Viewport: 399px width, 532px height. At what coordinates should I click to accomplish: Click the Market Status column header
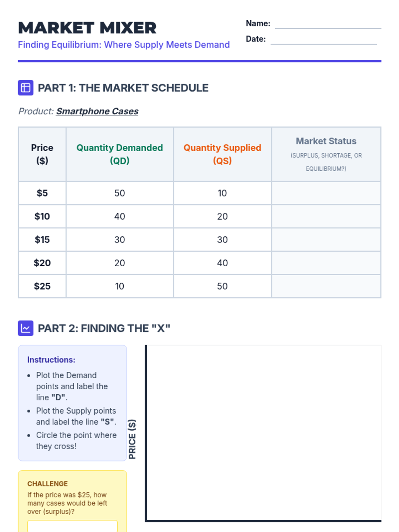tap(326, 141)
